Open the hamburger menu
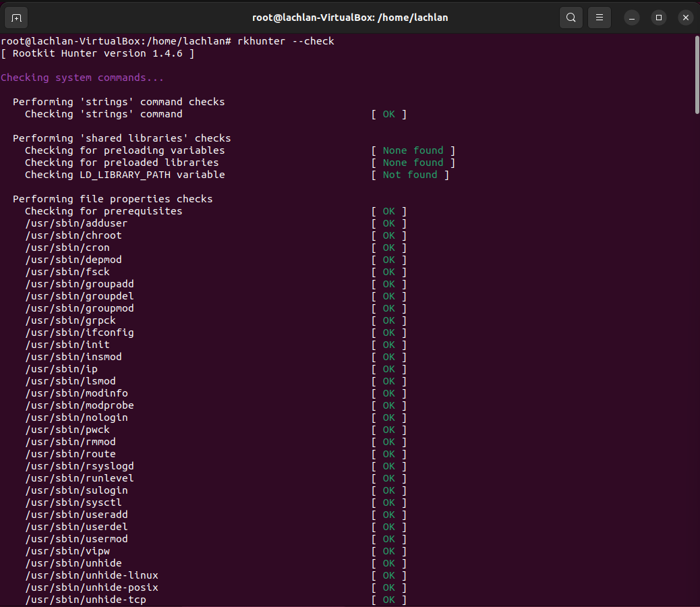 (600, 18)
